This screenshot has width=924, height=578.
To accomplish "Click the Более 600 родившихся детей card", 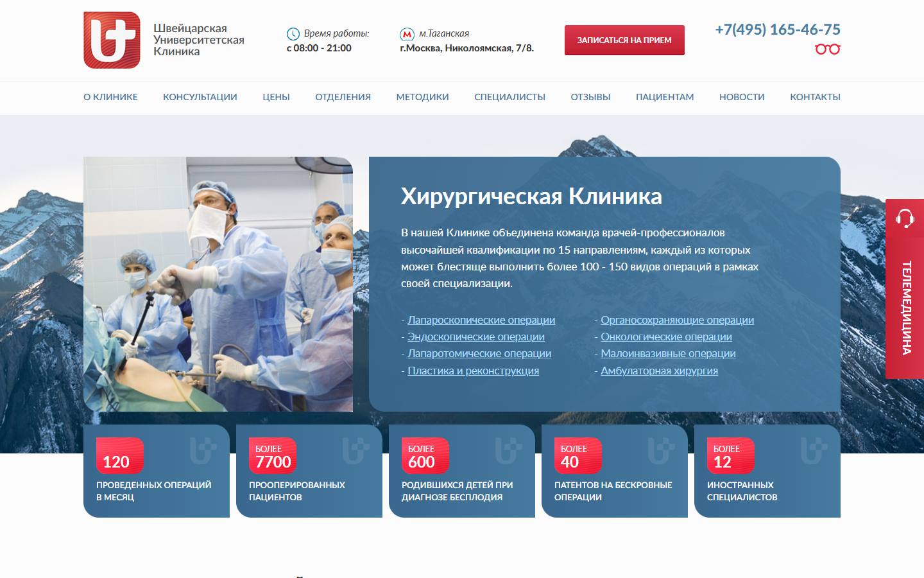I will (462, 471).
